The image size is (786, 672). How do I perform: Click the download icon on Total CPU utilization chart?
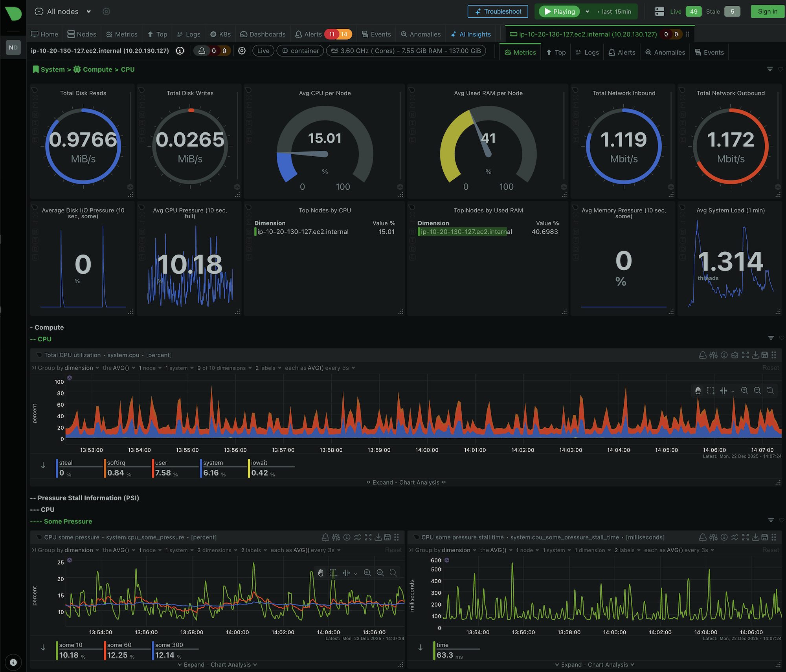pos(755,355)
